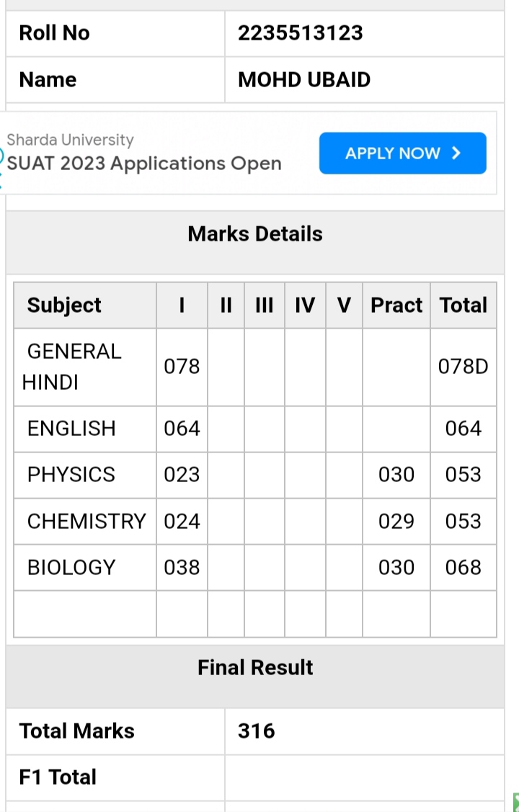
Task: Click the PHYSICS practical mark 030
Action: coord(396,475)
